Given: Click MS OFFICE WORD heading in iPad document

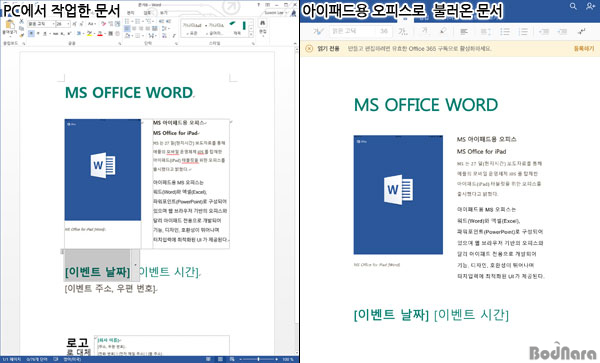Looking at the screenshot, I should 426,105.
